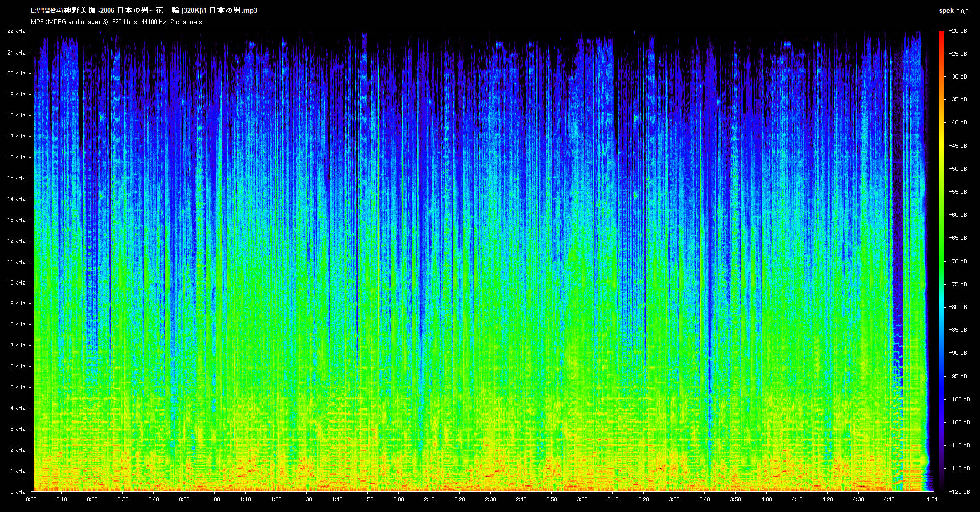Click the 1:30 time axis label
This screenshot has width=980, height=512.
point(307,499)
